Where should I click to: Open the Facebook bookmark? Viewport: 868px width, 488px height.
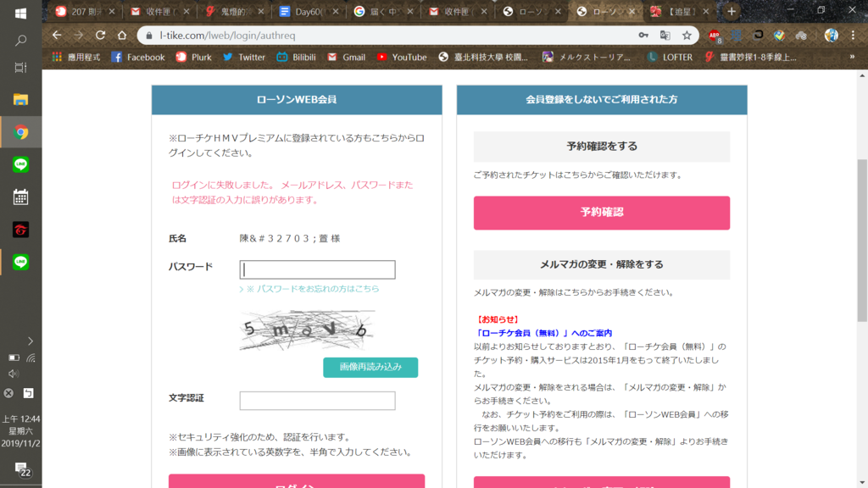138,57
